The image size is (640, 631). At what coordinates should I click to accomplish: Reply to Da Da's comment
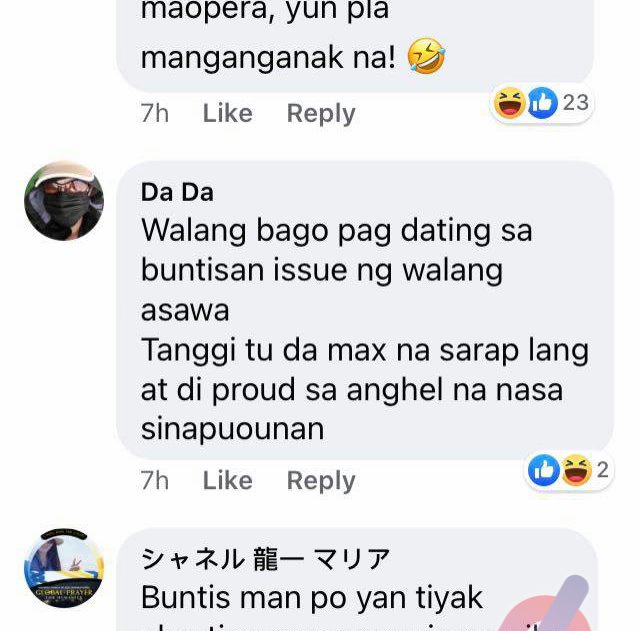click(x=321, y=480)
